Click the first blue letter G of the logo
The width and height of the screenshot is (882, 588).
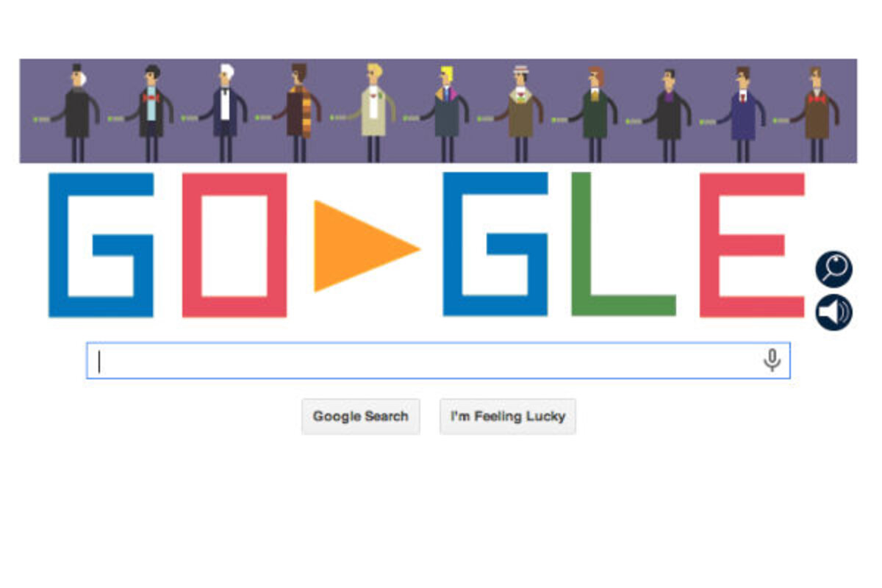point(101,245)
